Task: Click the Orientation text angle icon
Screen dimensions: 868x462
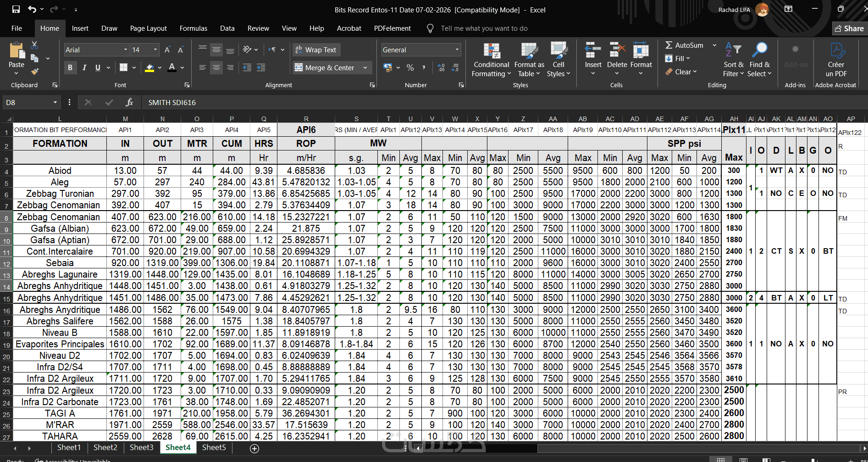Action: (247, 50)
